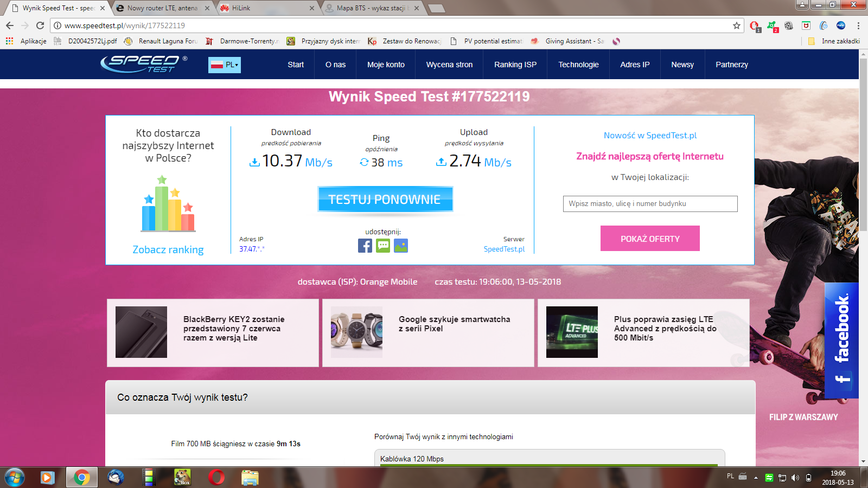Open Thunderbird taskbar icon

(116, 477)
